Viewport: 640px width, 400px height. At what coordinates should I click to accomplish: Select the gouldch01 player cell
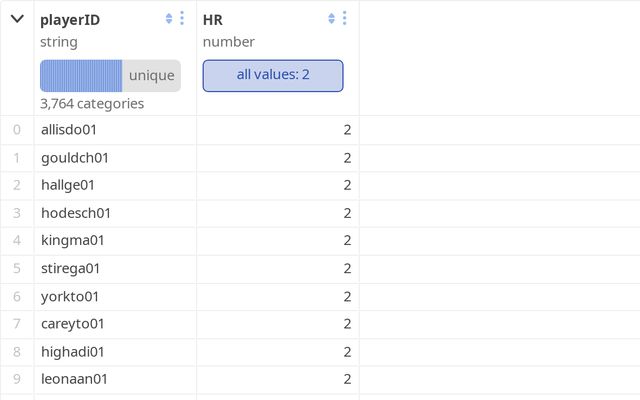75,158
